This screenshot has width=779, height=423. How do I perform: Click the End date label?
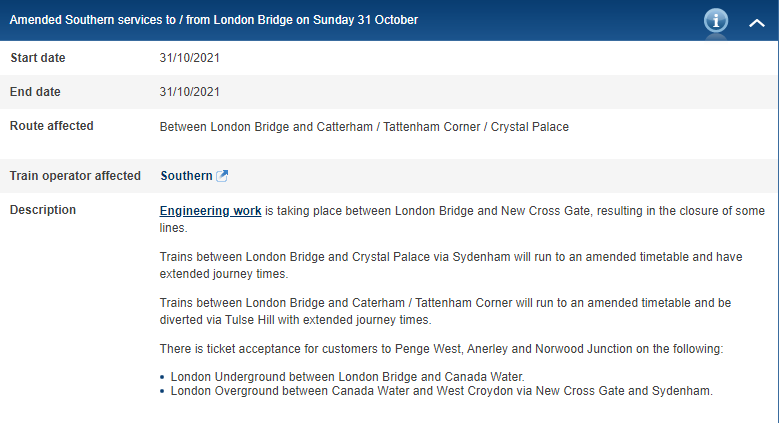click(35, 92)
